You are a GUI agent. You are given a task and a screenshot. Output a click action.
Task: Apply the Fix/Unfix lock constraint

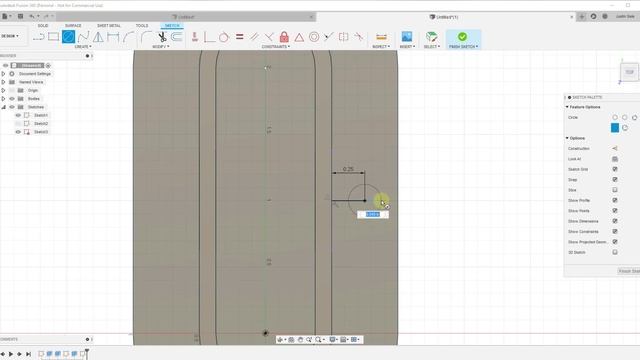click(x=284, y=37)
